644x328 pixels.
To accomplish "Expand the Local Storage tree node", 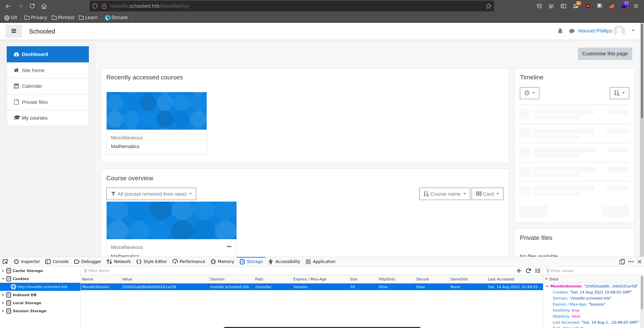I will click(x=3, y=303).
